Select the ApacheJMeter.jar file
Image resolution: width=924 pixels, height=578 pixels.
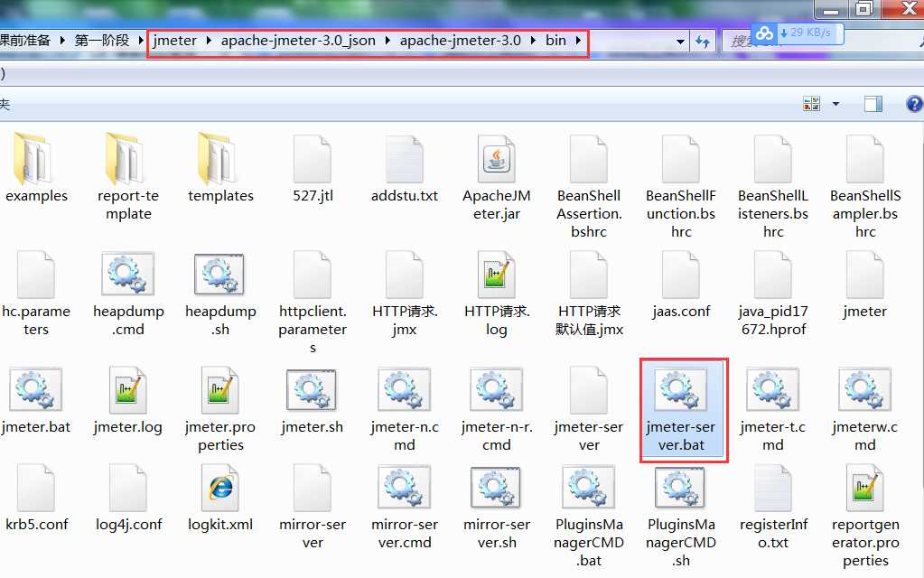coord(496,177)
